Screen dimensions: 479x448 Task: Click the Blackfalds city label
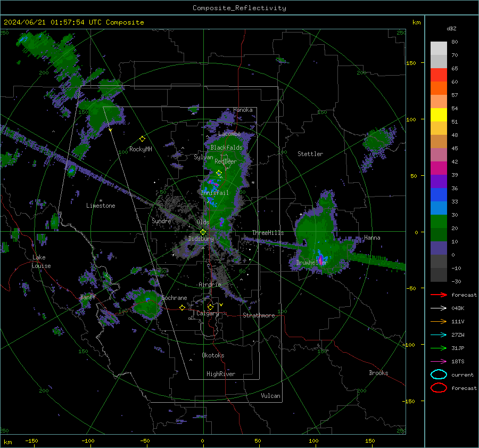pos(226,148)
